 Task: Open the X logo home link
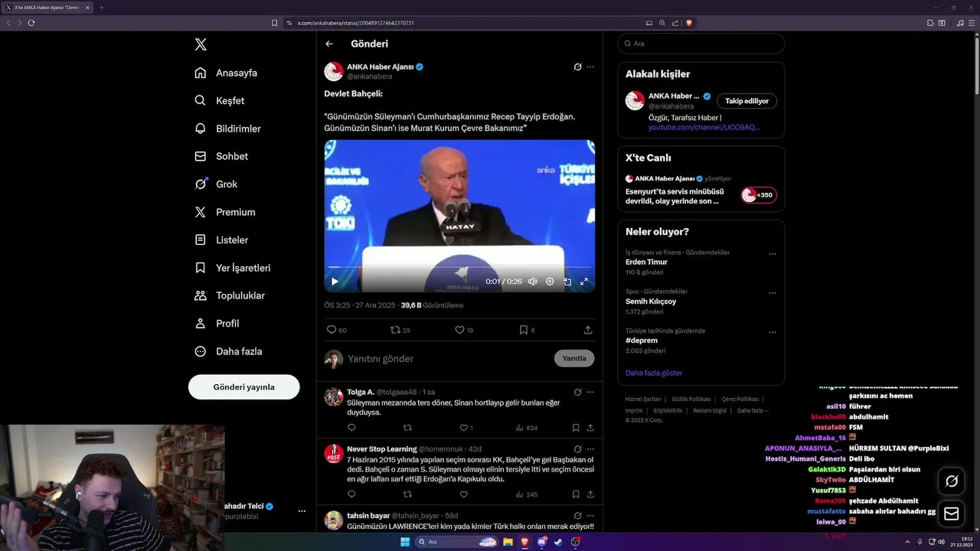click(201, 44)
